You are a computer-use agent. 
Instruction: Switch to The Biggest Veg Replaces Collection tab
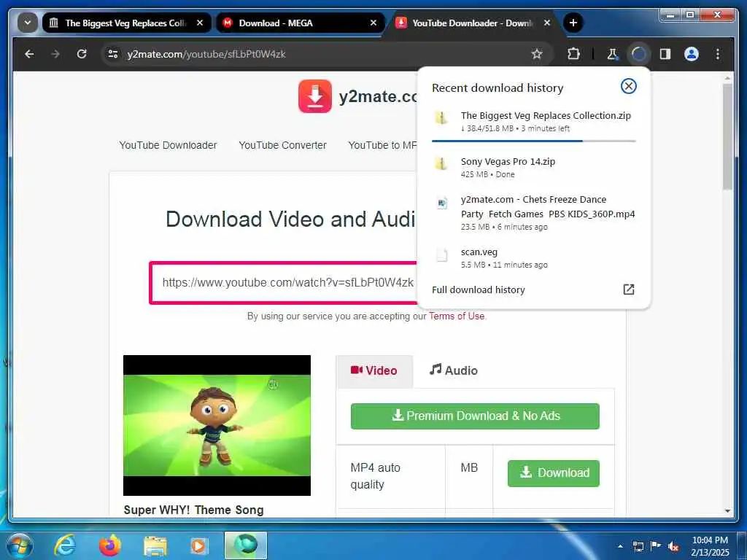pyautogui.click(x=126, y=23)
